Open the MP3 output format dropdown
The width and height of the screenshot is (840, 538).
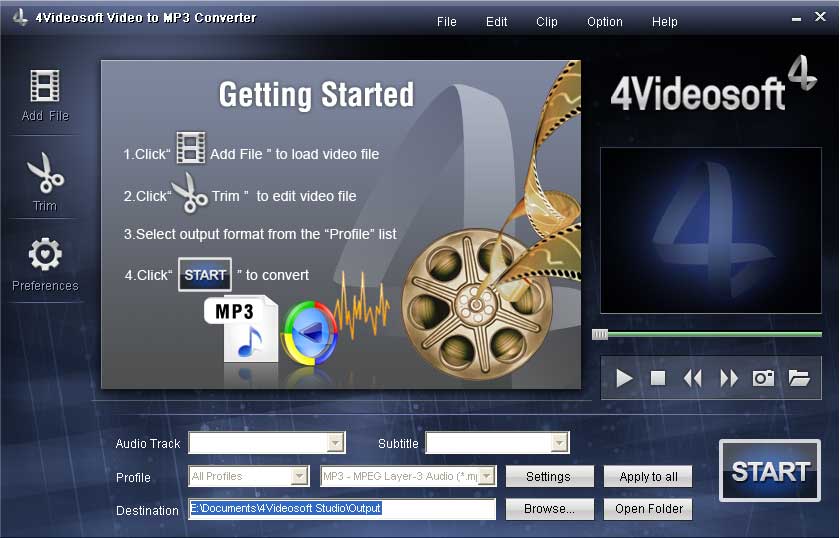(486, 477)
